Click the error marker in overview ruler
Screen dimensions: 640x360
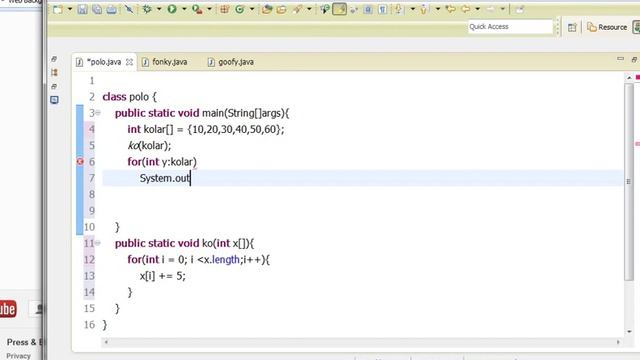pyautogui.click(x=638, y=144)
